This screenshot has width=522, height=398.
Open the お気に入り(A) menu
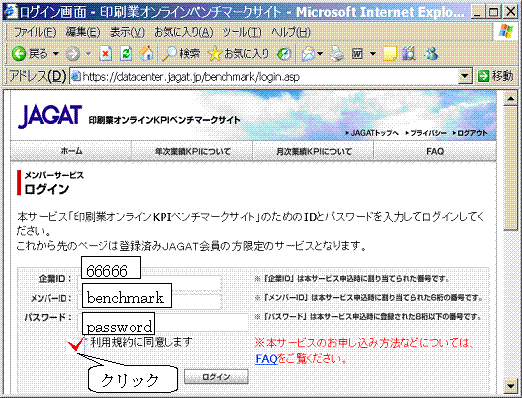pos(184,32)
